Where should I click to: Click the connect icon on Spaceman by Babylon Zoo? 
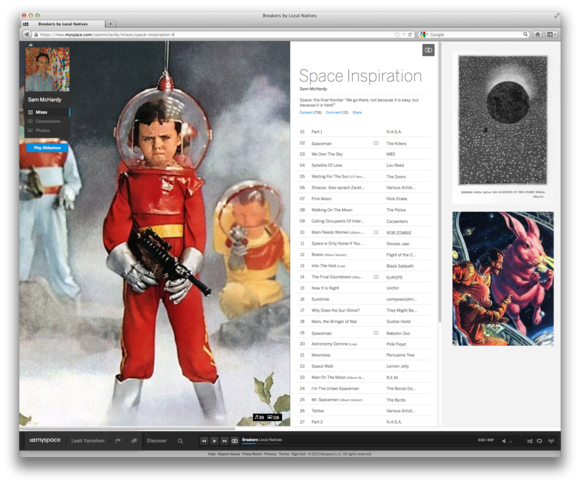click(x=376, y=333)
